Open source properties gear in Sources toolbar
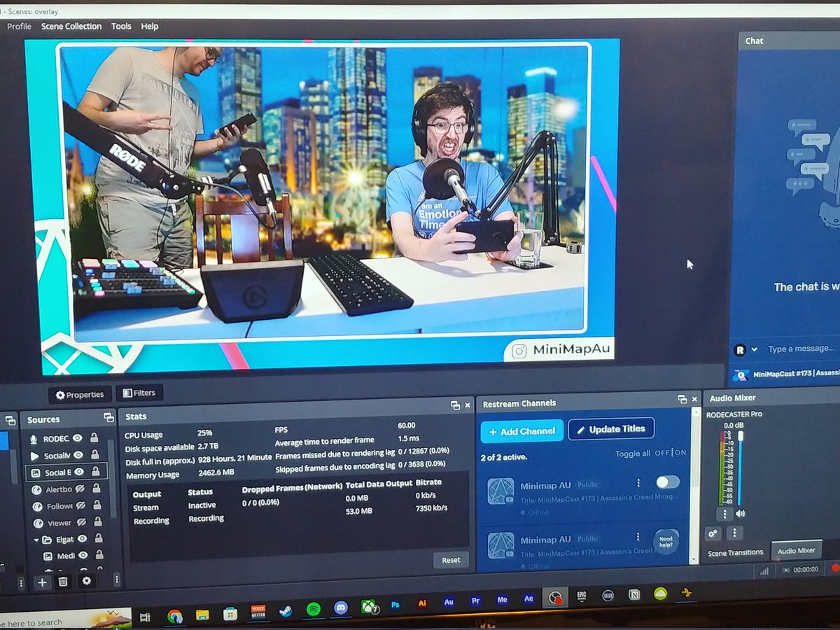 tap(87, 581)
